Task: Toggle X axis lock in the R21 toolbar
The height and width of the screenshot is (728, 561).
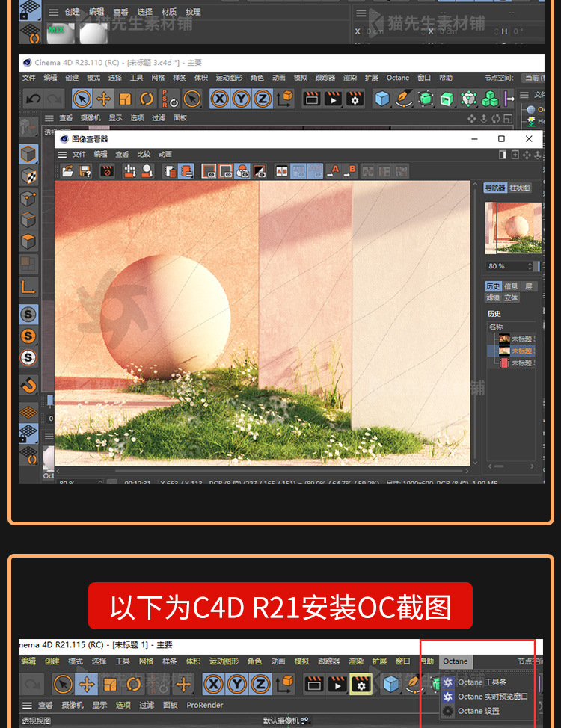Action: click(x=213, y=684)
